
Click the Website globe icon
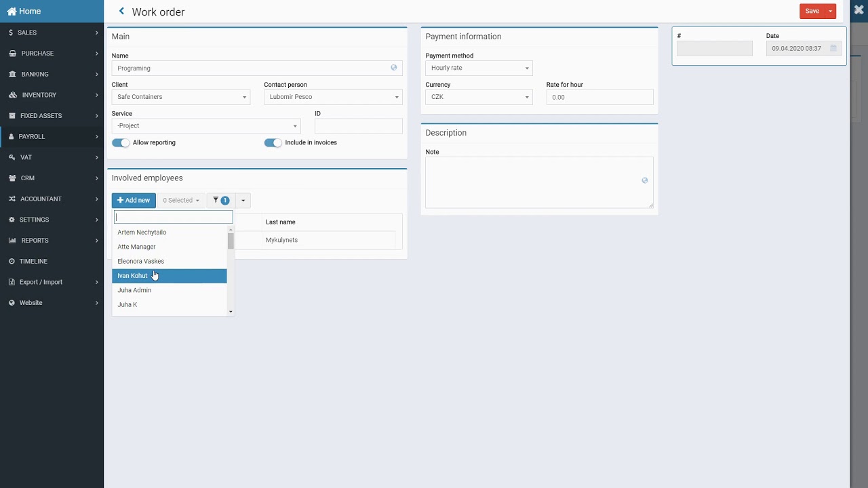tap(12, 303)
